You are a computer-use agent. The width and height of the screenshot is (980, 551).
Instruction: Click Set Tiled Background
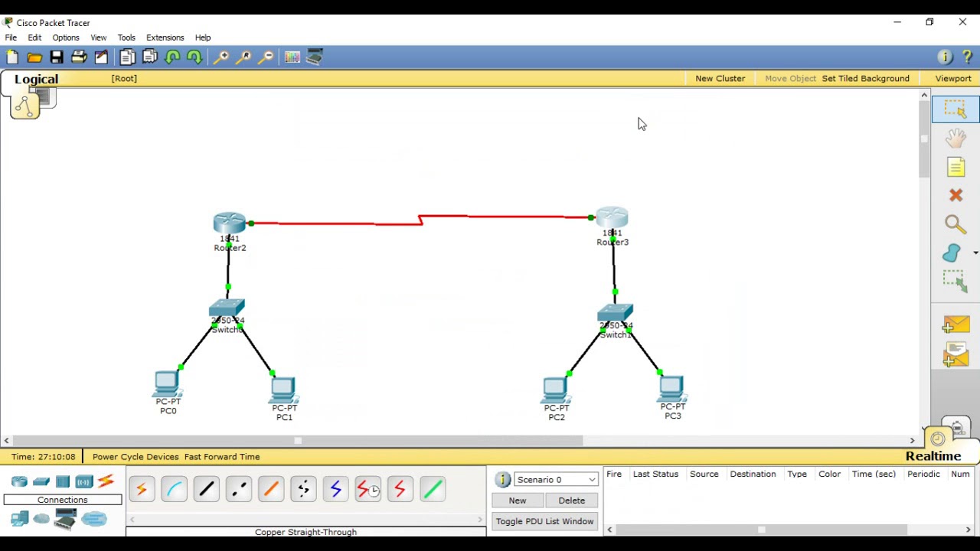866,78
